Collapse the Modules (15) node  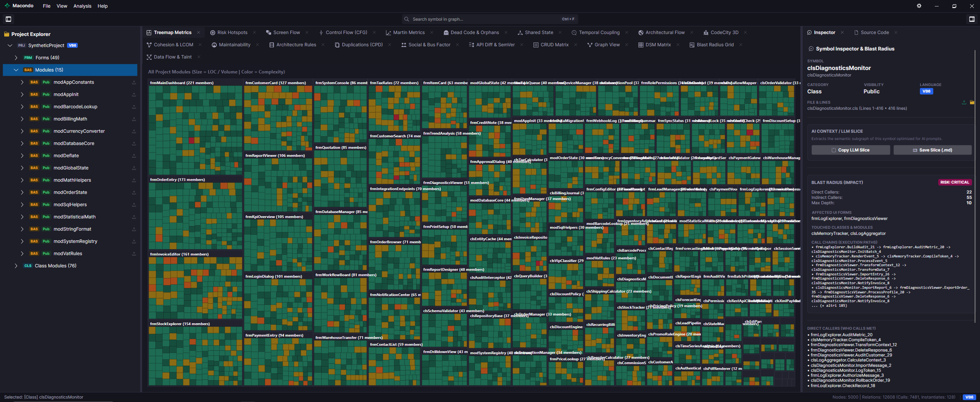[16, 70]
